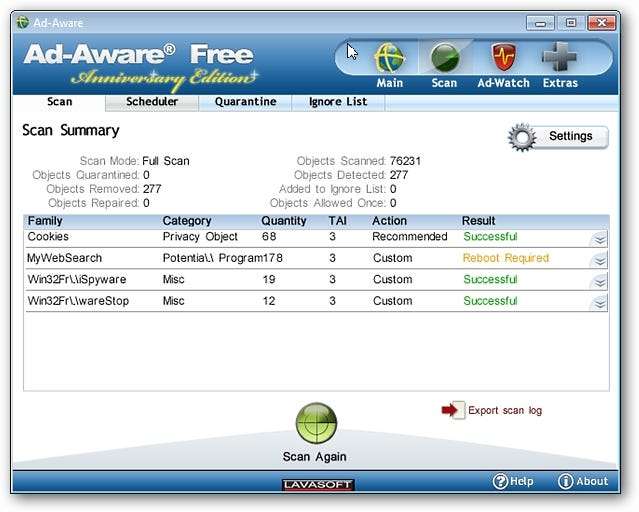
Task: Click the Scan Summary heading
Action: click(71, 131)
